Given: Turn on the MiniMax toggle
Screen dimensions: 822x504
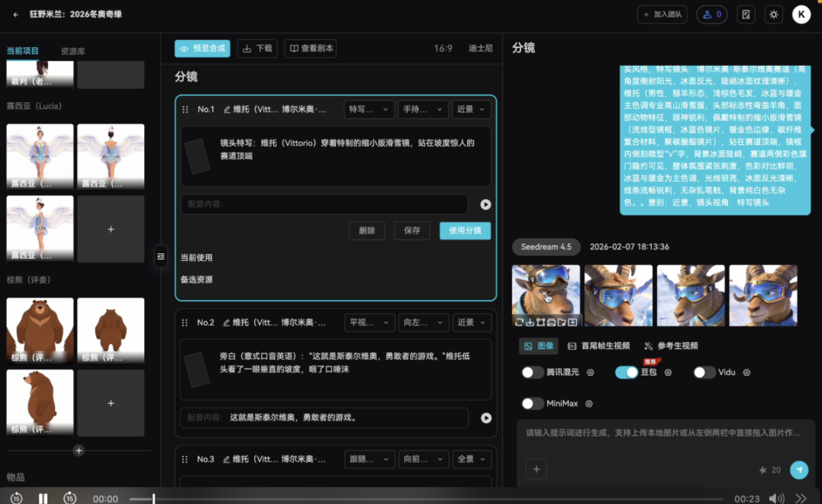Looking at the screenshot, I should point(533,403).
